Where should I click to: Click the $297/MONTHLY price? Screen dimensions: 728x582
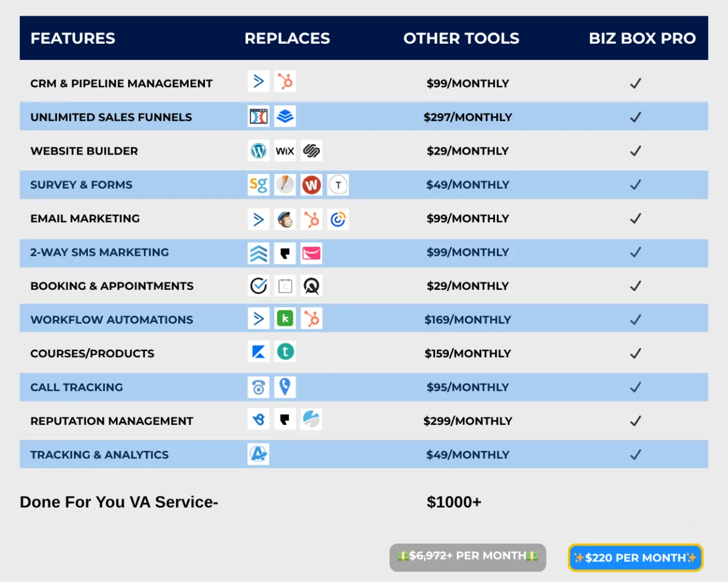(468, 118)
